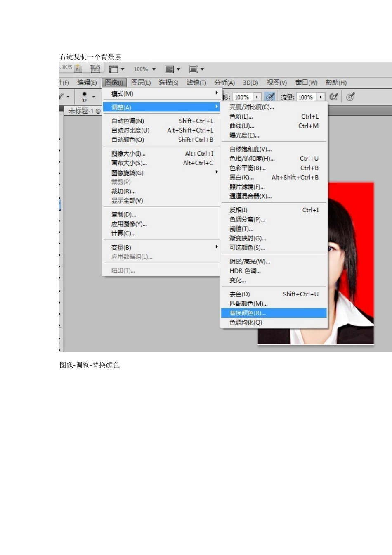Open the 3D(D) menu

point(250,83)
